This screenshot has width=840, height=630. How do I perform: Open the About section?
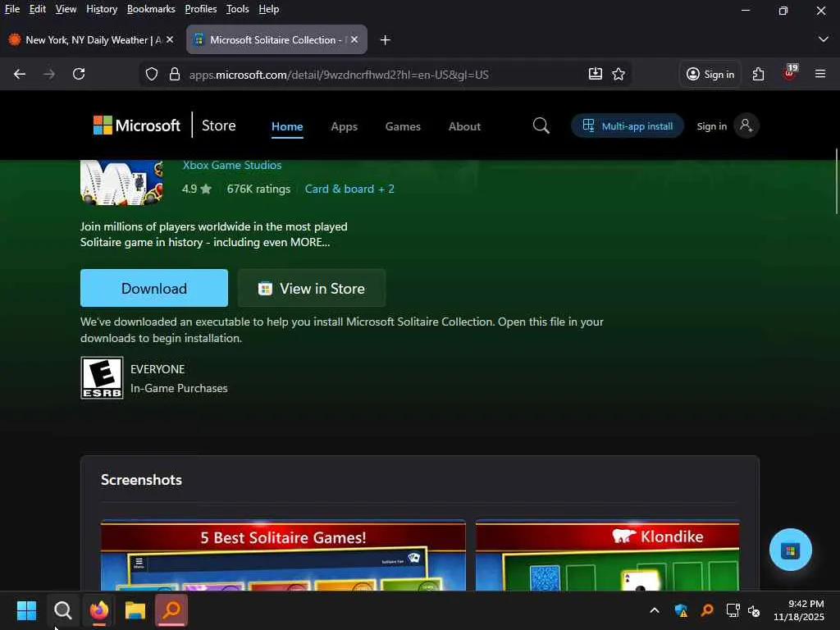click(x=464, y=126)
